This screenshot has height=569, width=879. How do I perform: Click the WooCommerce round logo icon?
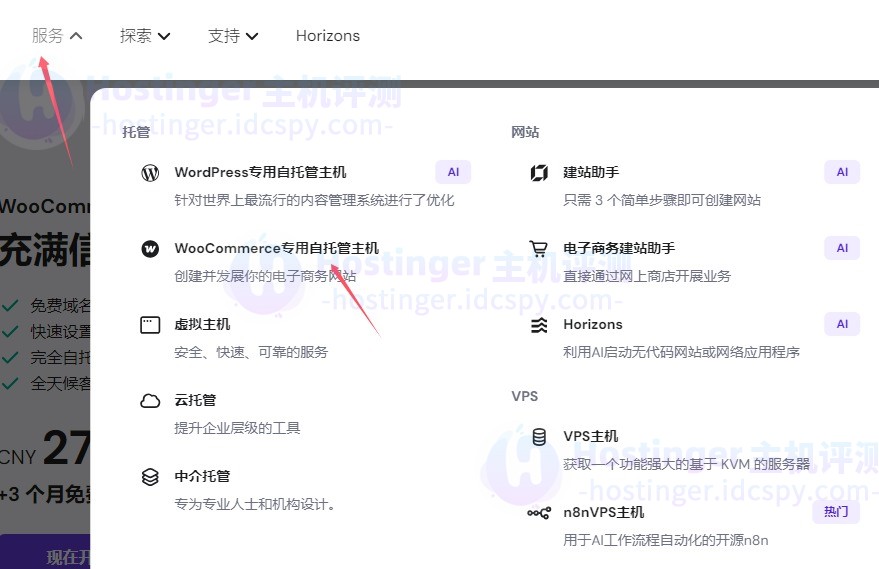[x=150, y=249]
